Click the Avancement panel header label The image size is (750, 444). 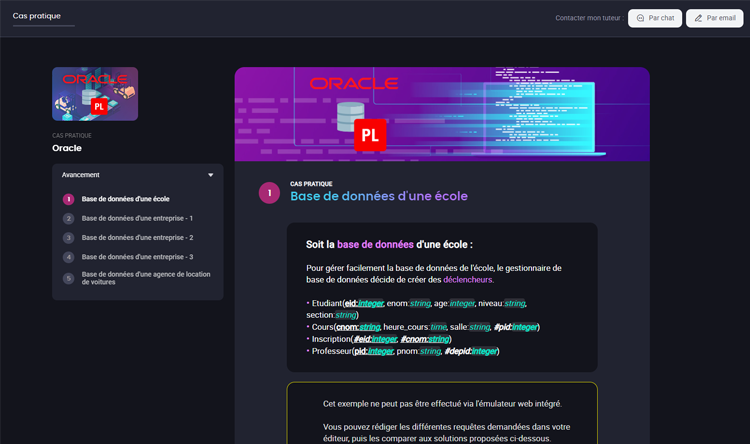(x=80, y=175)
